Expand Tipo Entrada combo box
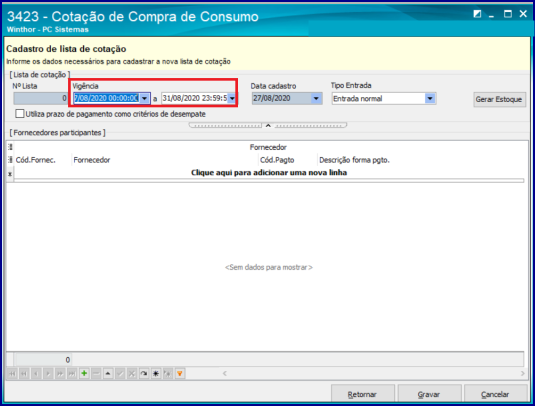This screenshot has height=406, width=535. click(430, 99)
